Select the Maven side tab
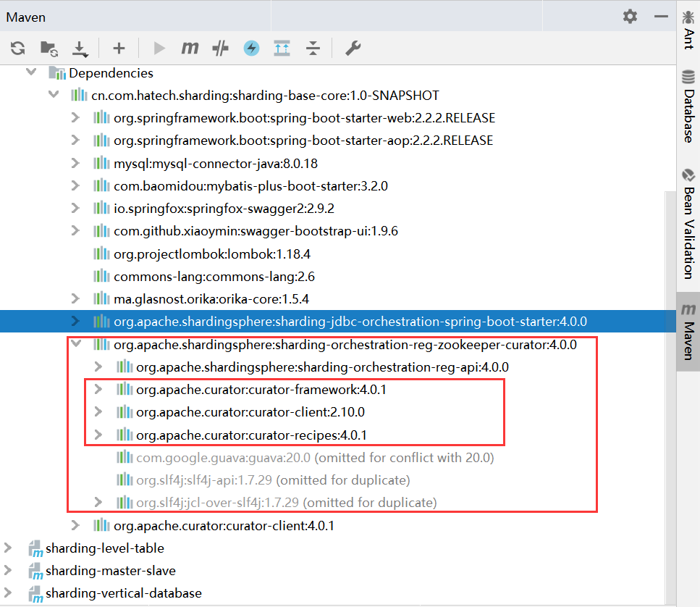 [688, 332]
